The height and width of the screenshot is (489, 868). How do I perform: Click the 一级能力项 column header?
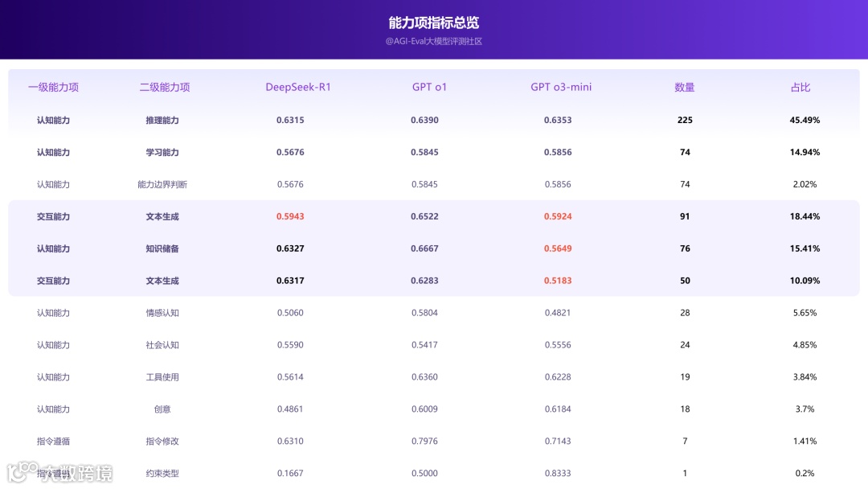tap(53, 87)
